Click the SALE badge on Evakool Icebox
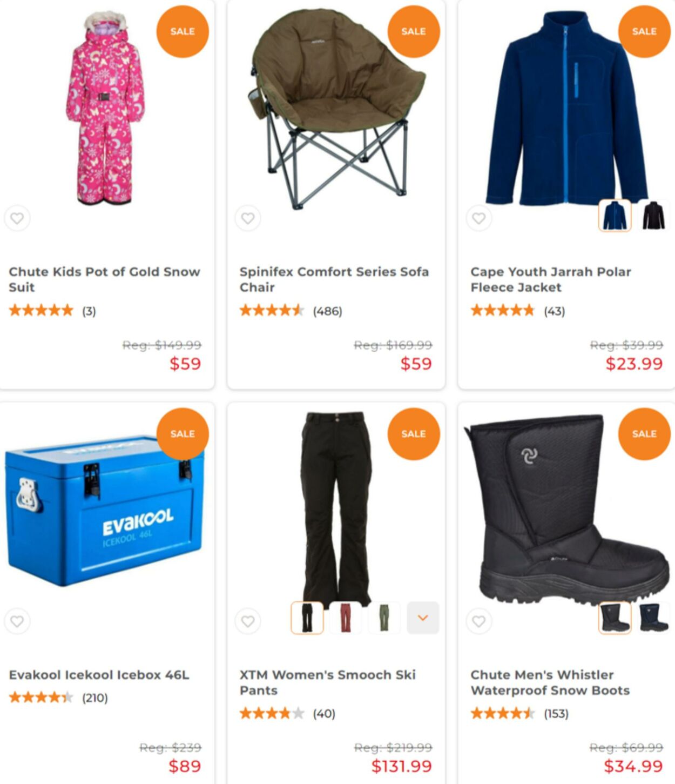Viewport: 675px width, 784px height. (183, 434)
